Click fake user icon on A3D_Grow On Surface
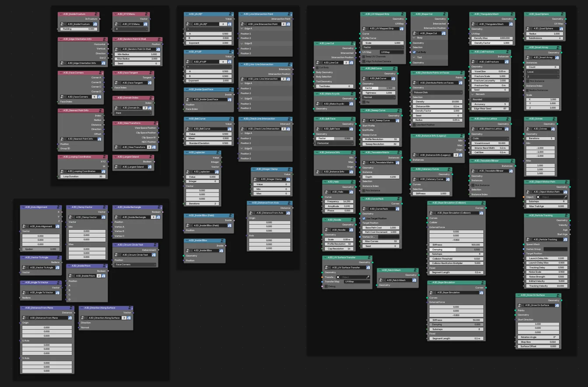The height and width of the screenshot is (387, 588). coord(556,305)
